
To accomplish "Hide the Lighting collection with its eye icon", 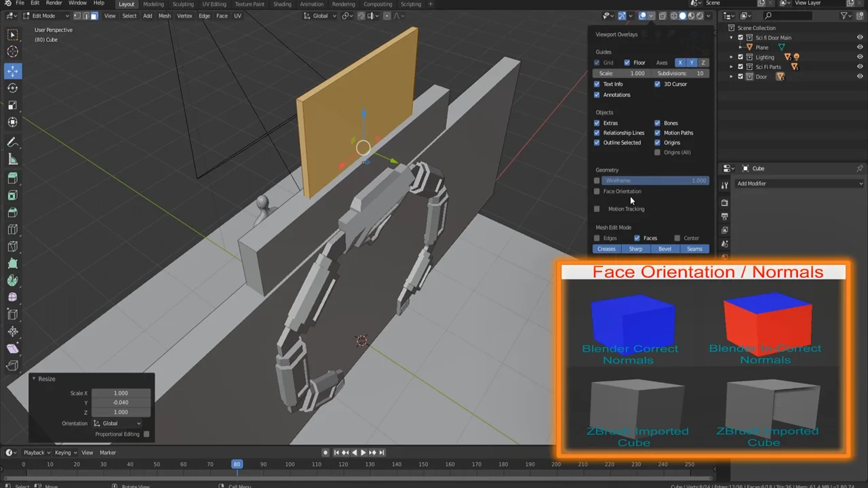I will click(x=860, y=57).
